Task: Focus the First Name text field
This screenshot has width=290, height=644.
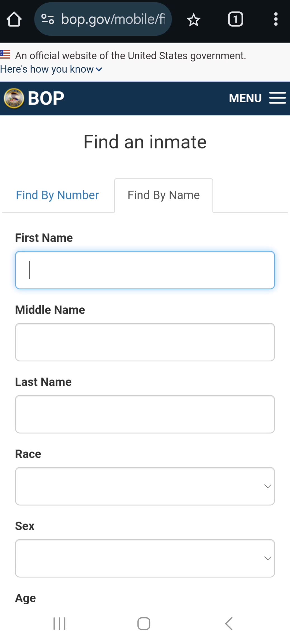Action: coord(145,270)
